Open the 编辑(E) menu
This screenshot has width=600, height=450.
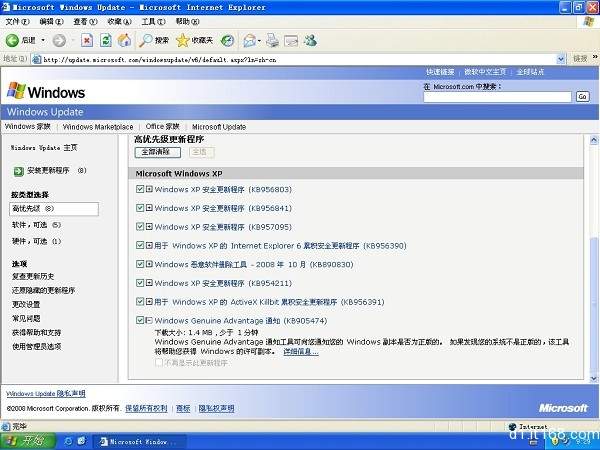(x=51, y=22)
